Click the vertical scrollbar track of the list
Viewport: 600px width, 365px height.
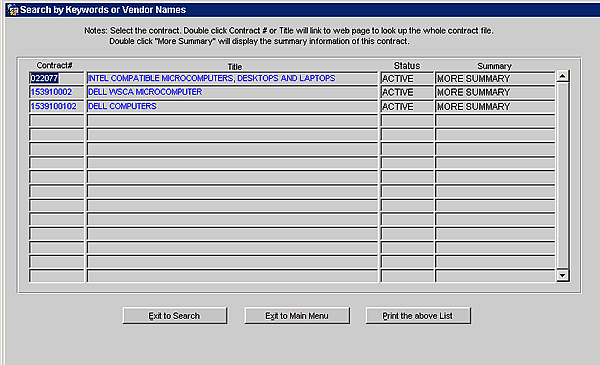click(x=562, y=176)
